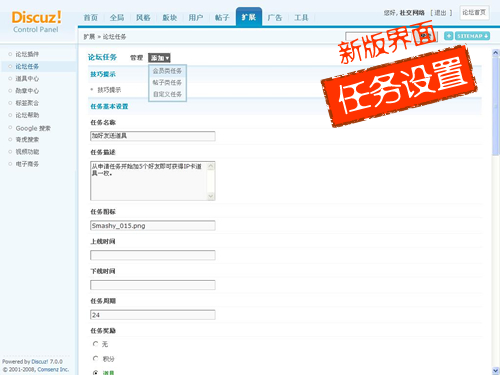The height and width of the screenshot is (375, 500).
Task: Select 论坛任务 in the sidebar
Action: 27,66
